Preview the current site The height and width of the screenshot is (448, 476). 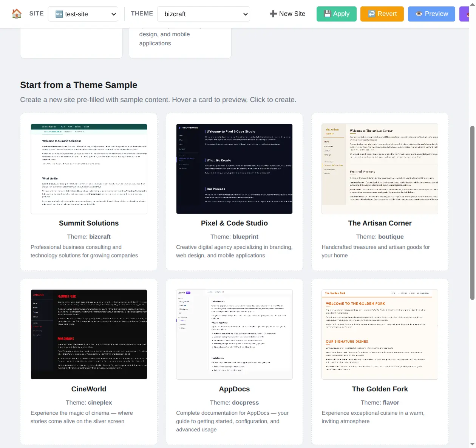click(431, 14)
